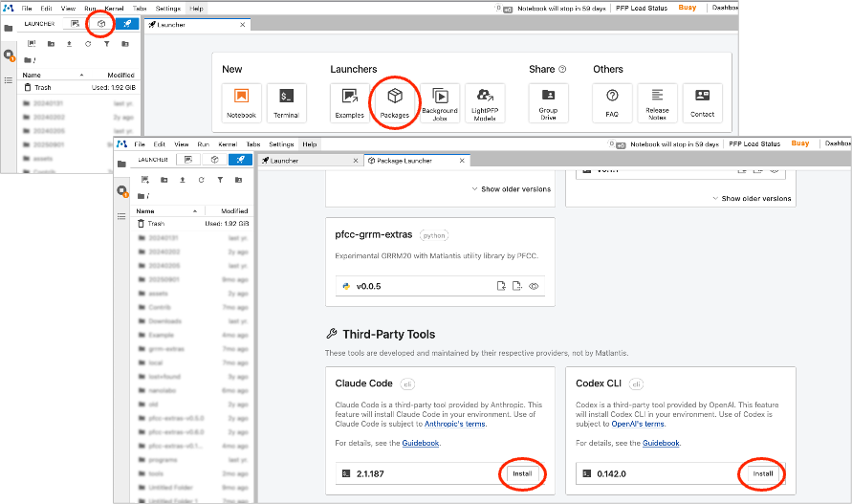Install Codex CLI 0.142.0
Viewport: 852px width, 504px height.
pyautogui.click(x=763, y=474)
